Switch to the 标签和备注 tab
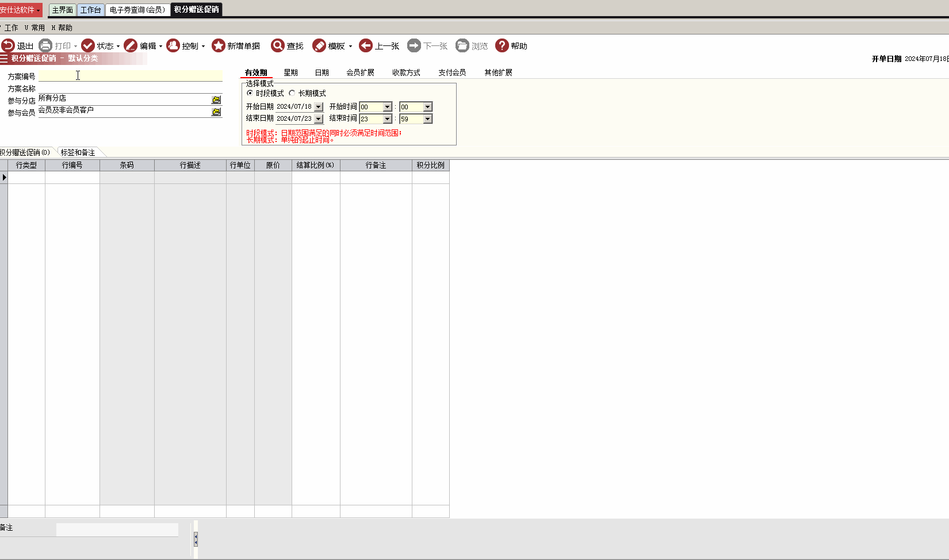Image resolution: width=949 pixels, height=560 pixels. [x=78, y=152]
